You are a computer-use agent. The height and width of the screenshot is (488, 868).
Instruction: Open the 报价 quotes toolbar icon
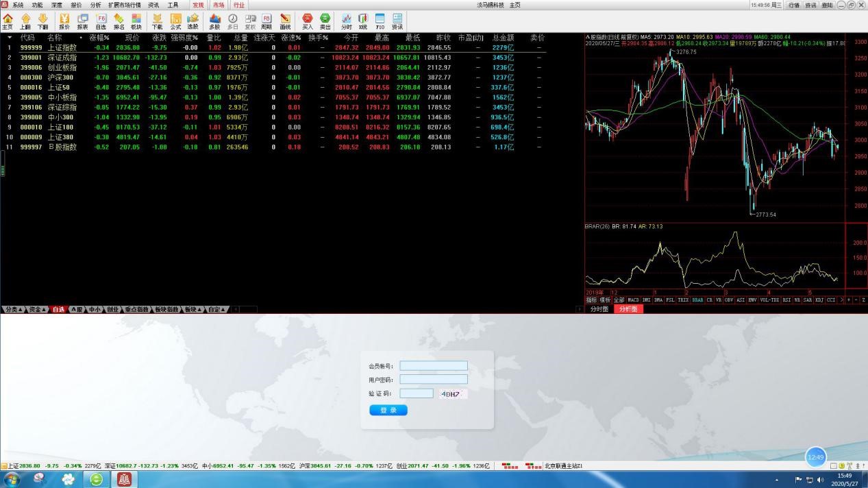coord(64,21)
